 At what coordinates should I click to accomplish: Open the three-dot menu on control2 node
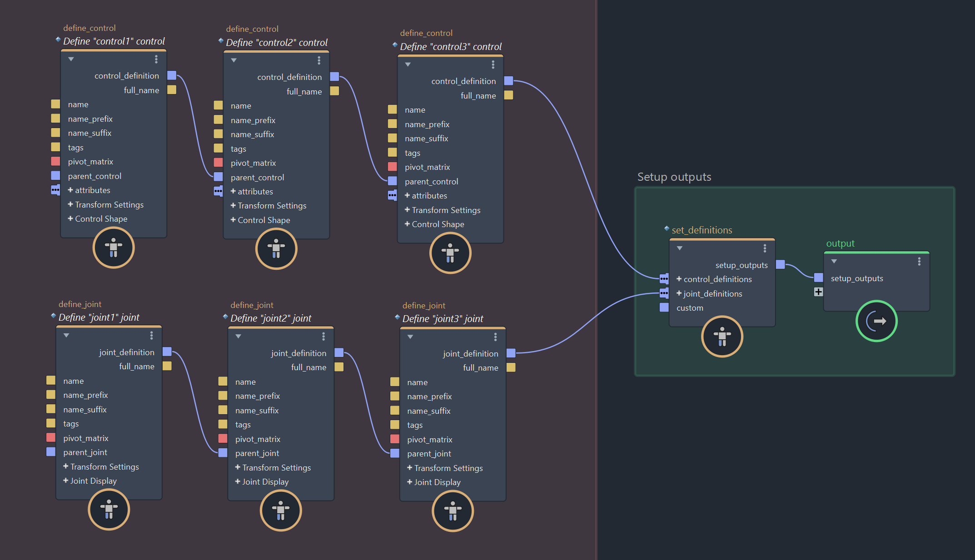(x=319, y=60)
